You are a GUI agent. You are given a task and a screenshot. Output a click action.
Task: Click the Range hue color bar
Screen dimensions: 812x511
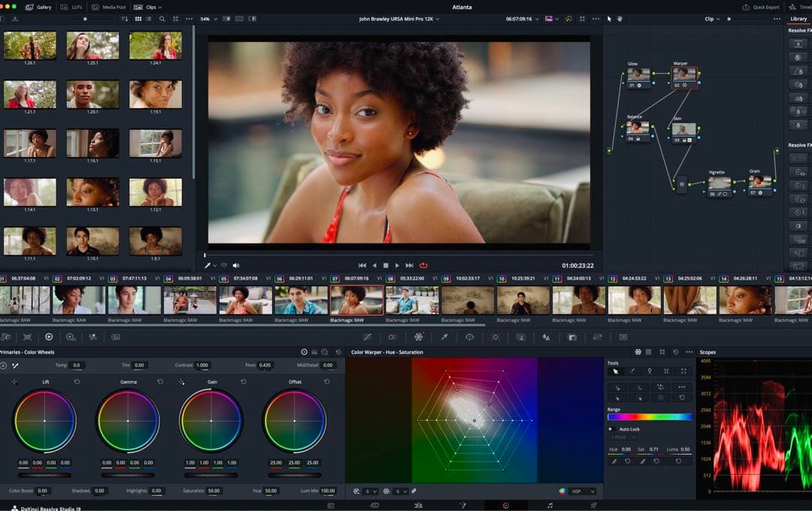649,416
